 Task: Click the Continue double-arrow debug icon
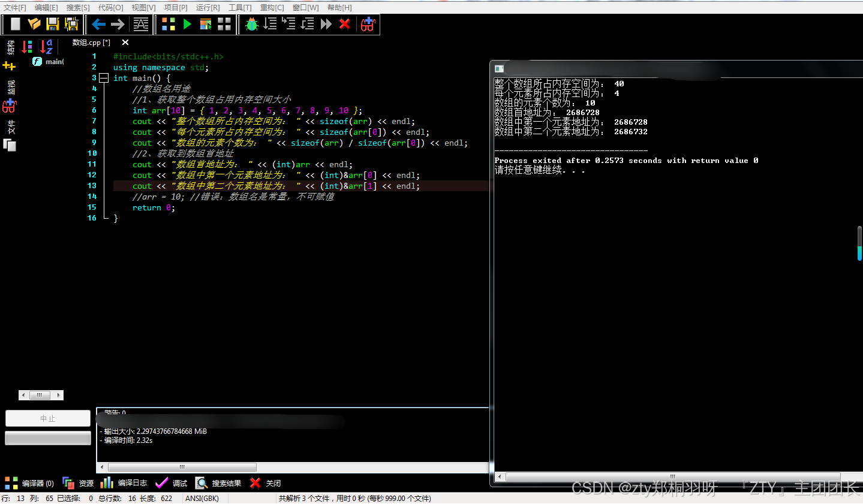pyautogui.click(x=326, y=24)
